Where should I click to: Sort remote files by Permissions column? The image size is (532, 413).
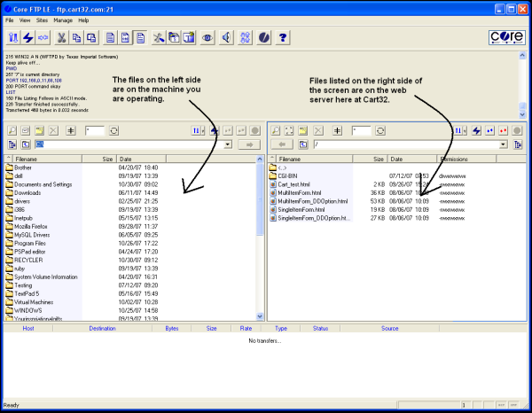click(466, 159)
